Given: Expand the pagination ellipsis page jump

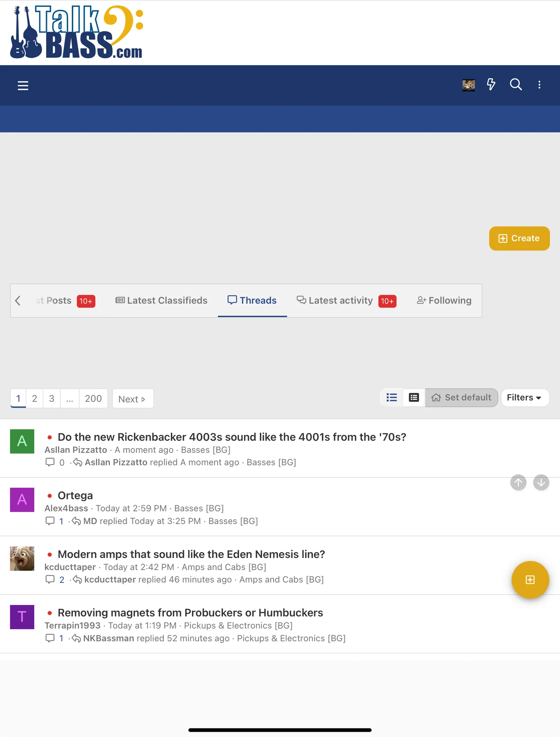Looking at the screenshot, I should [x=70, y=398].
